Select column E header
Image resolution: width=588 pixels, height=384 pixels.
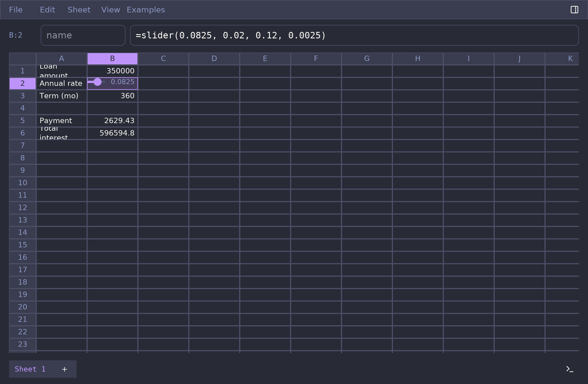[x=265, y=59]
